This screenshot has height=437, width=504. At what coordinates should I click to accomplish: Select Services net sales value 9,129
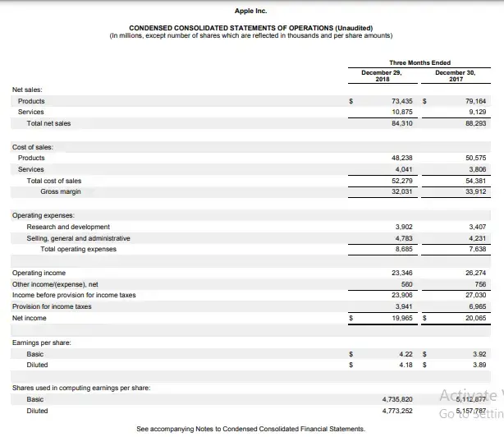coord(477,112)
